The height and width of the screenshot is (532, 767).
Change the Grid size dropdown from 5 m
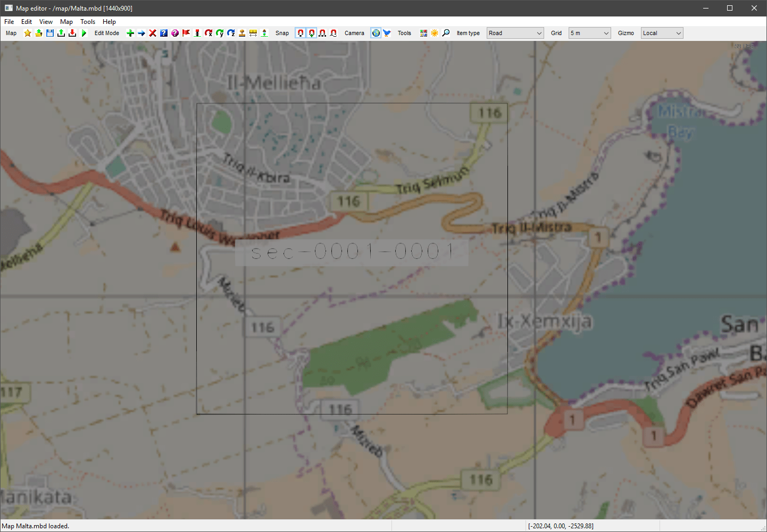(589, 33)
